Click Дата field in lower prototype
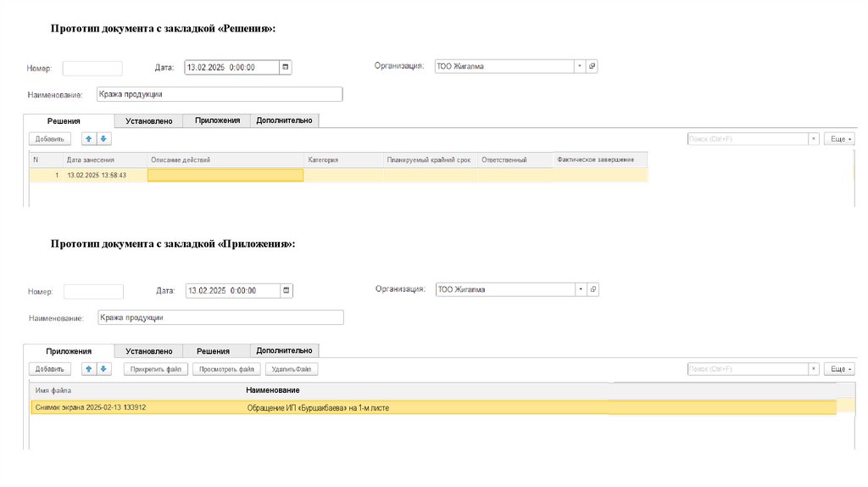The width and height of the screenshot is (868, 487). click(x=233, y=290)
